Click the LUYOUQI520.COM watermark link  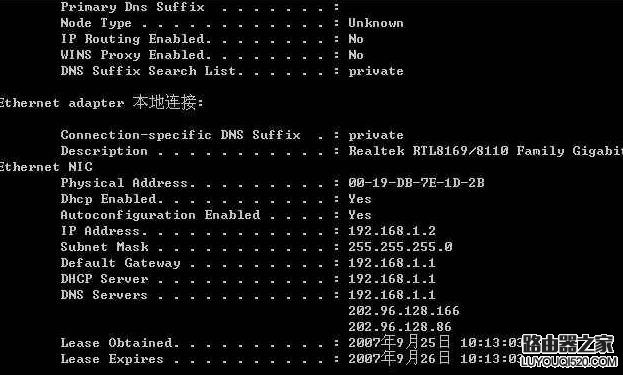pos(569,361)
